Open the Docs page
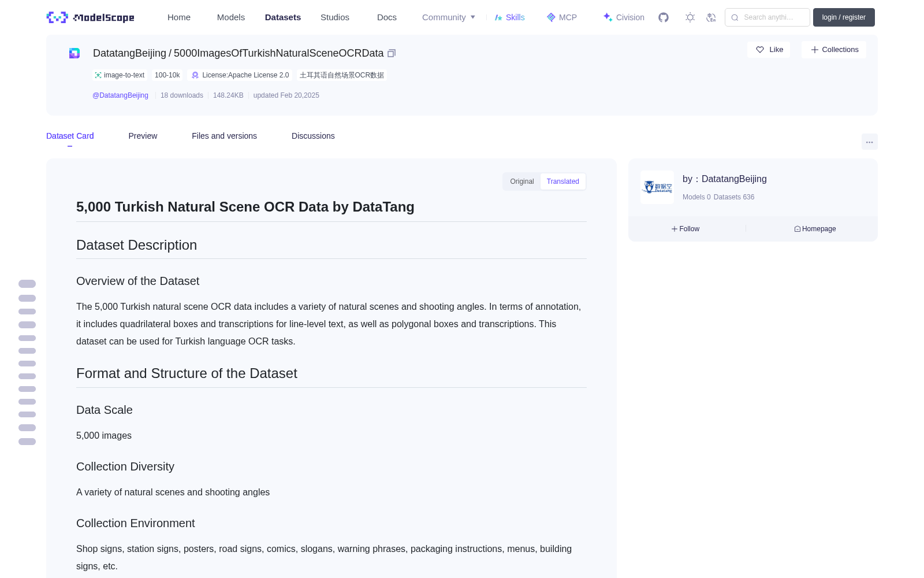 point(387,17)
